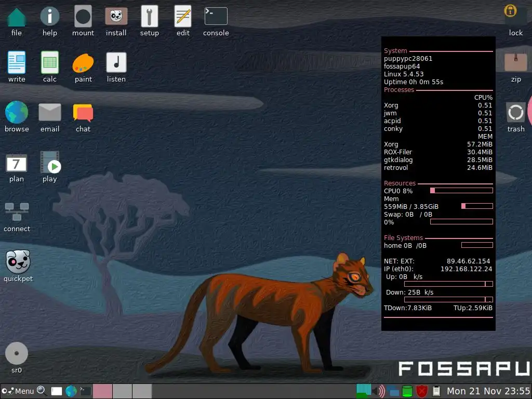Viewport: 532px width, 399px height.
Task: Click the taskbar clock Mon 21 Nov 23:55
Action: point(488,391)
